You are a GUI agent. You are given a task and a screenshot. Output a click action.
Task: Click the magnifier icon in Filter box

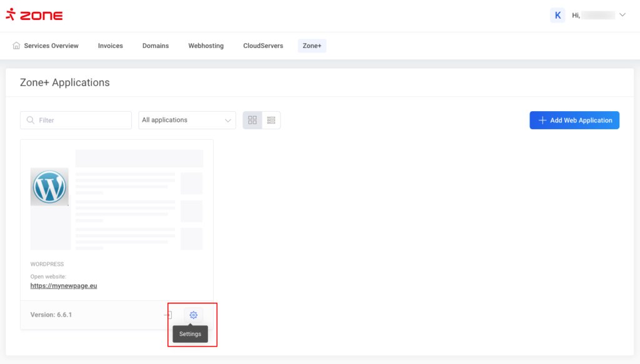coord(30,120)
